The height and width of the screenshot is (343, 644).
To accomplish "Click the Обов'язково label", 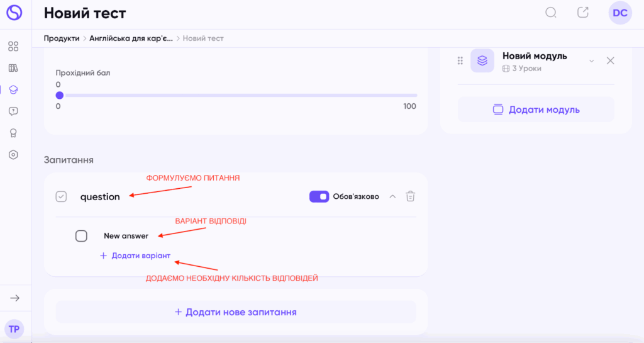I will pyautogui.click(x=356, y=196).
